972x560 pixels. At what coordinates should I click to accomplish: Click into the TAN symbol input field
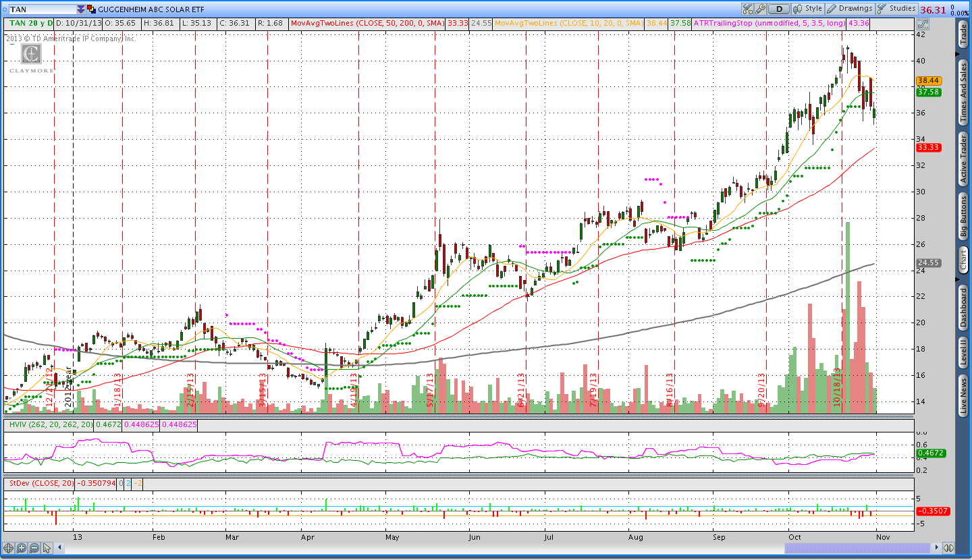pos(42,9)
